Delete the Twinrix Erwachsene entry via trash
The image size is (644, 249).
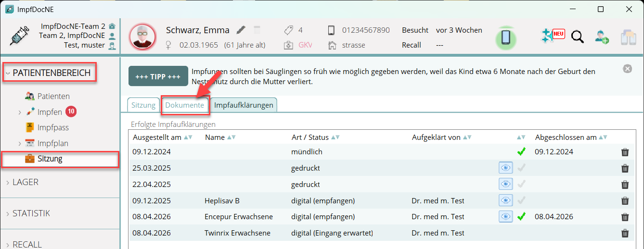pos(625,233)
